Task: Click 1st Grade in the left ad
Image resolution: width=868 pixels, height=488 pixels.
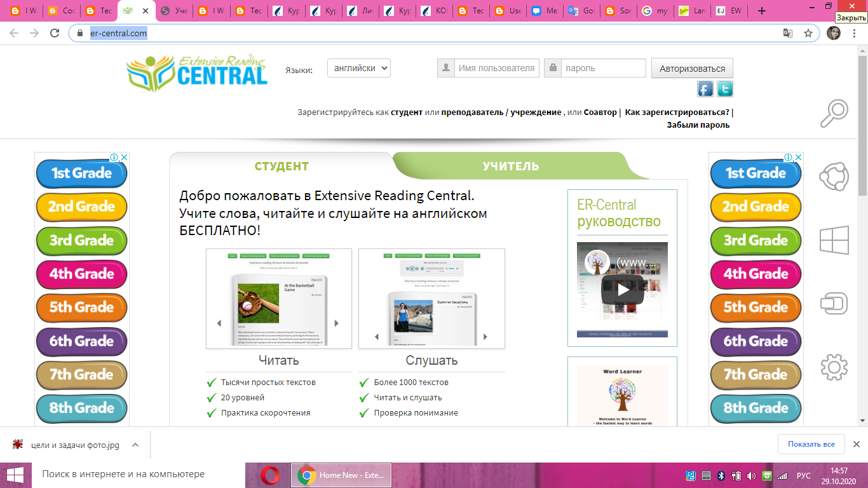Action: [x=81, y=173]
